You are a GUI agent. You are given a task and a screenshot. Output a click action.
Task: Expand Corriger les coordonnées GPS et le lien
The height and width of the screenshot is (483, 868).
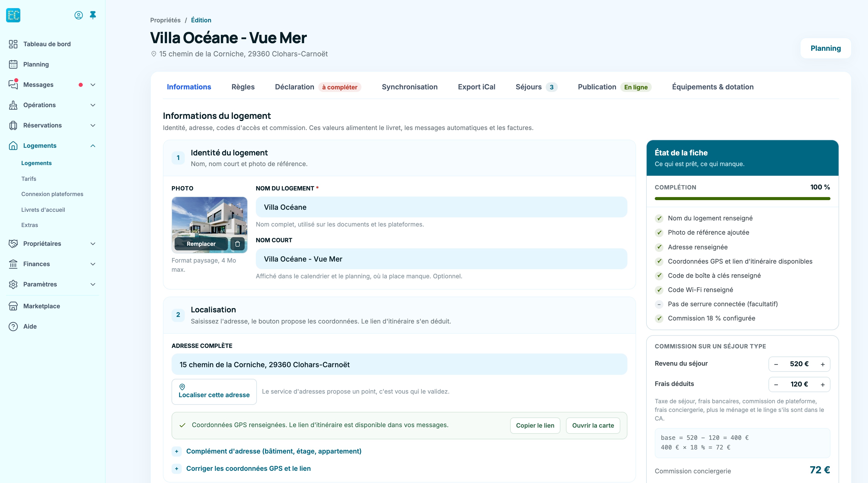click(x=241, y=469)
